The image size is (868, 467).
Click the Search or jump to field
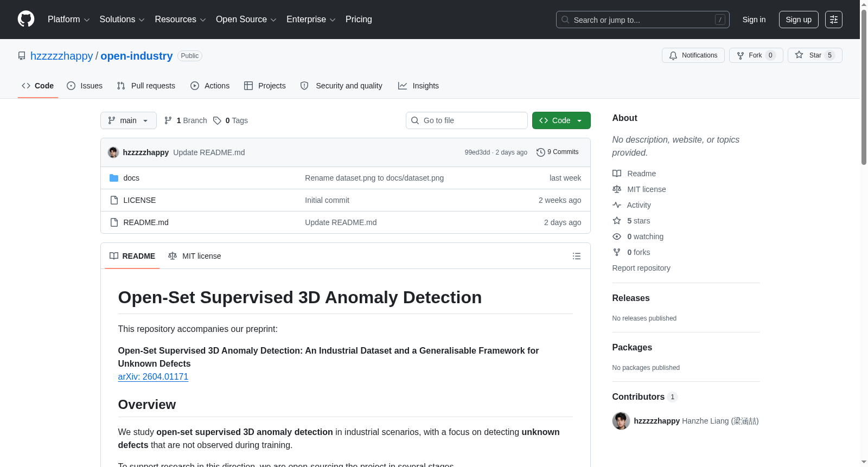pos(643,20)
